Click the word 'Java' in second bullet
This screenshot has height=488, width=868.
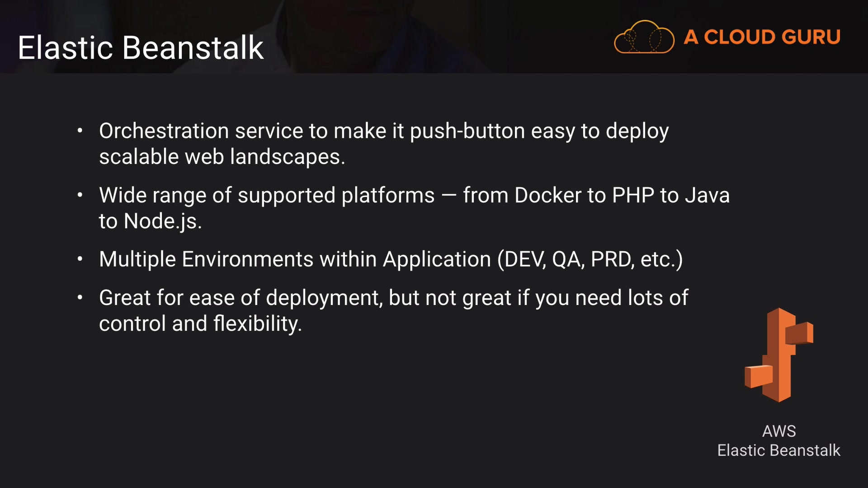[707, 195]
